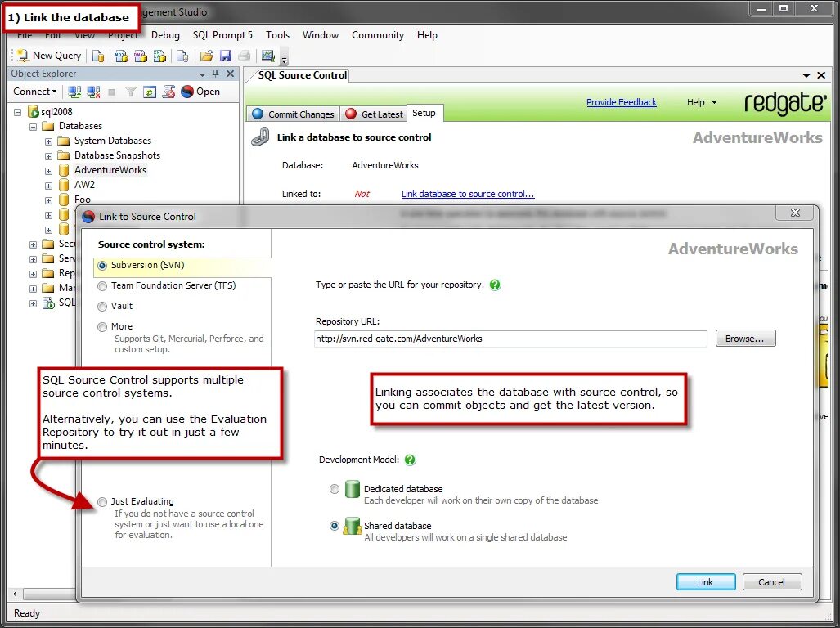Expand the AdventureWorks database node
This screenshot has height=628, width=840.
tap(49, 172)
